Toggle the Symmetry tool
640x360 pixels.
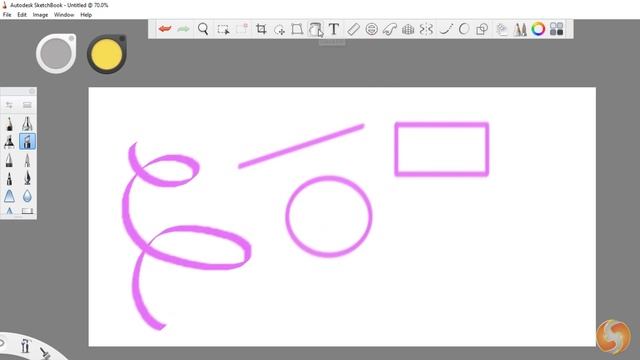pos(426,29)
